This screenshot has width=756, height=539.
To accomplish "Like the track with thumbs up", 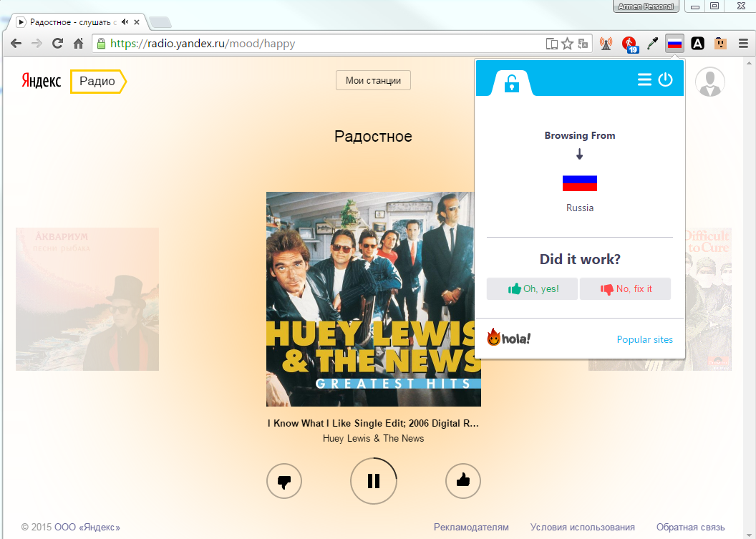I will tap(463, 481).
